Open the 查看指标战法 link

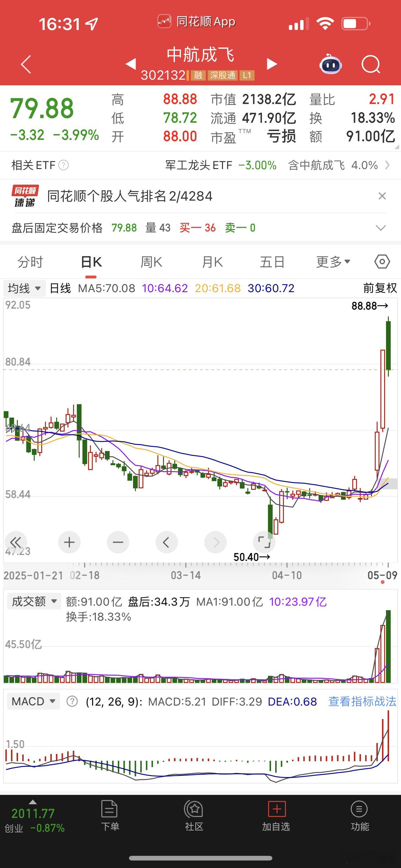coord(363,701)
